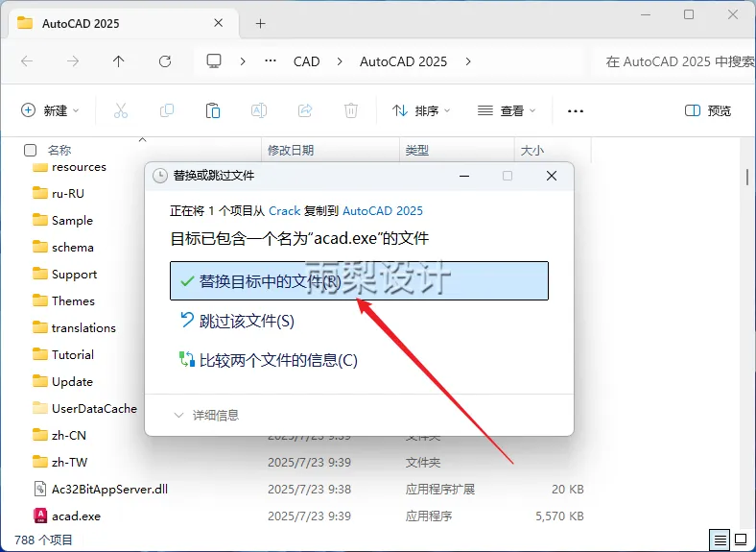
Task: Open the 新建 dropdown
Action: point(50,111)
